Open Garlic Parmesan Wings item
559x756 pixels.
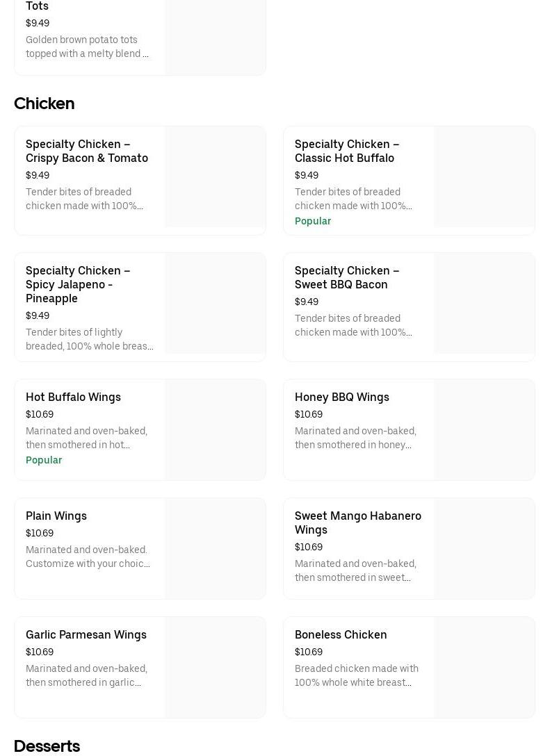tap(86, 634)
